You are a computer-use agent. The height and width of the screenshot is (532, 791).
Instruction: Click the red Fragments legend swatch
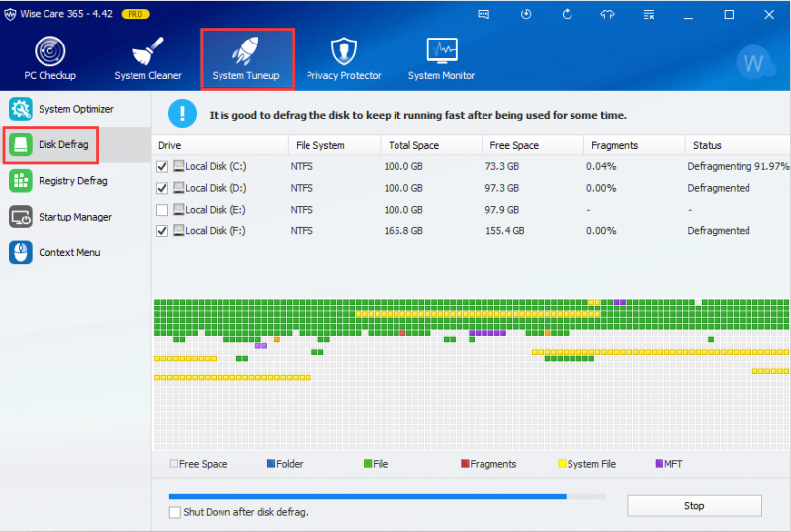(465, 464)
